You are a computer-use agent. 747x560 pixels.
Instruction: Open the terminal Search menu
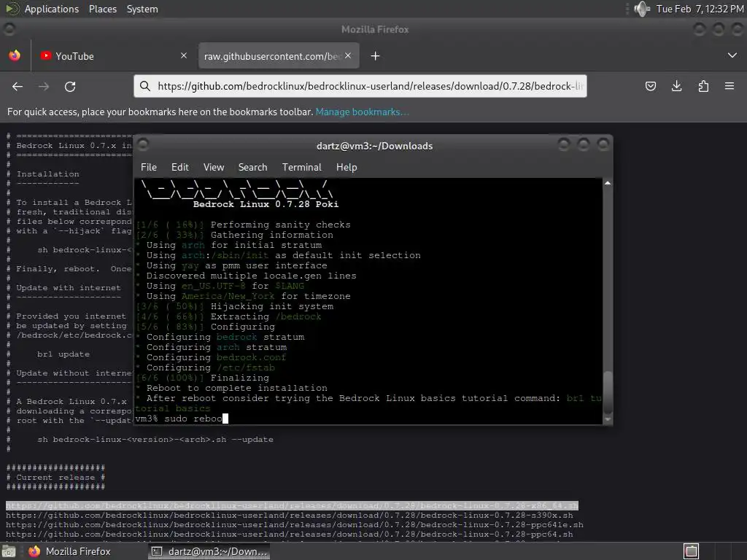(252, 167)
